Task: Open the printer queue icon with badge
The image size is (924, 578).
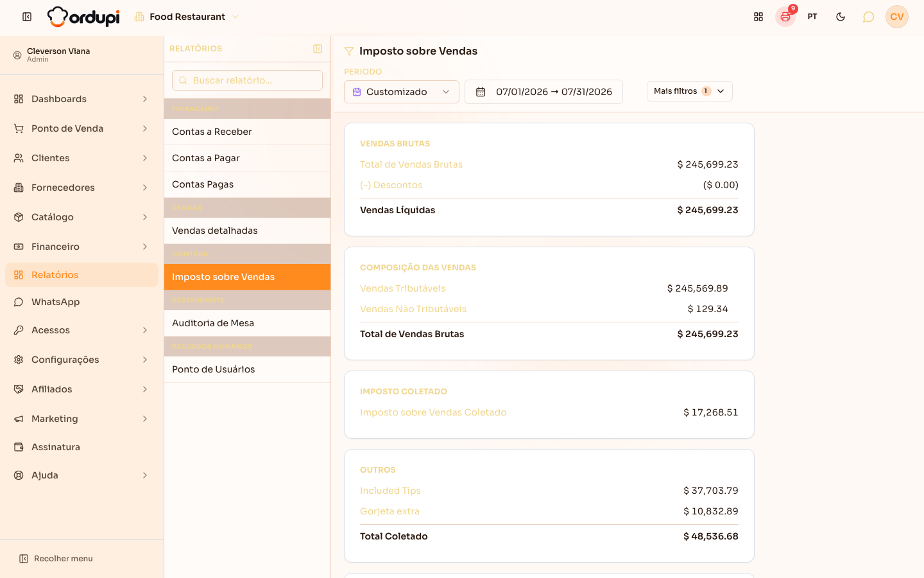Action: point(785,17)
